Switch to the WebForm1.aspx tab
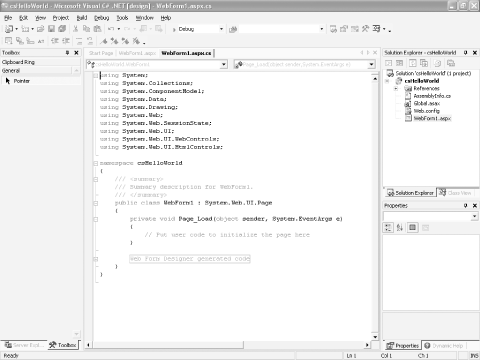Image resolution: width=481 pixels, height=360 pixels. [x=137, y=53]
